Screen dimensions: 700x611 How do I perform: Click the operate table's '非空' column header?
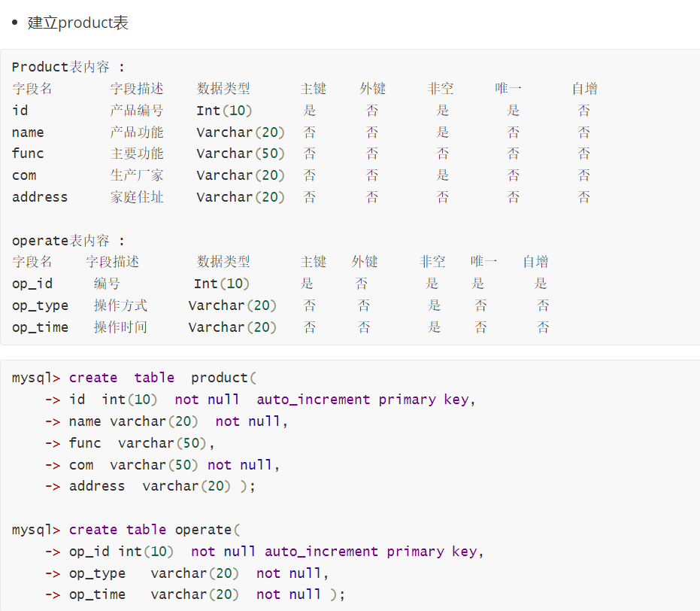pos(432,262)
